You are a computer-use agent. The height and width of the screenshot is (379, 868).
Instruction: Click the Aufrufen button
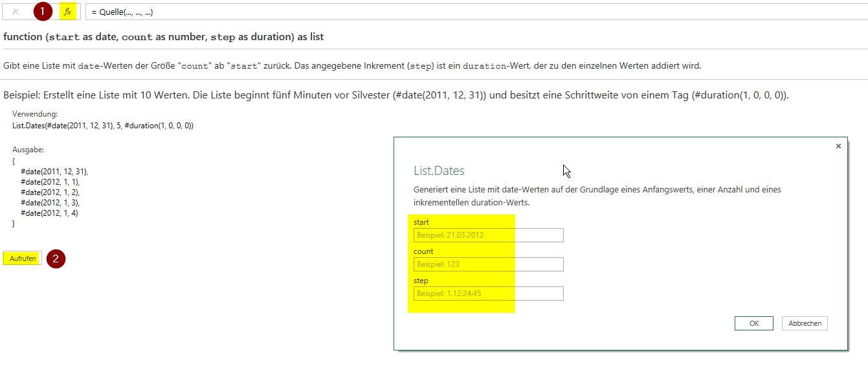coord(22,258)
